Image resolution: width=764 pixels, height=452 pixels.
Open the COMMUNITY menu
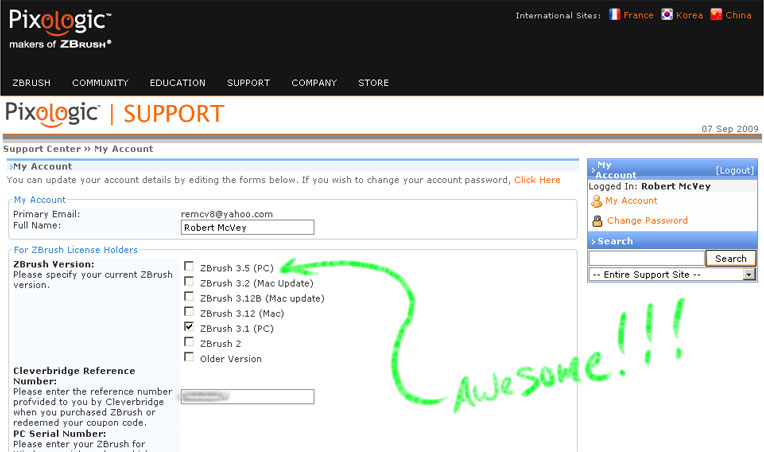coord(100,83)
